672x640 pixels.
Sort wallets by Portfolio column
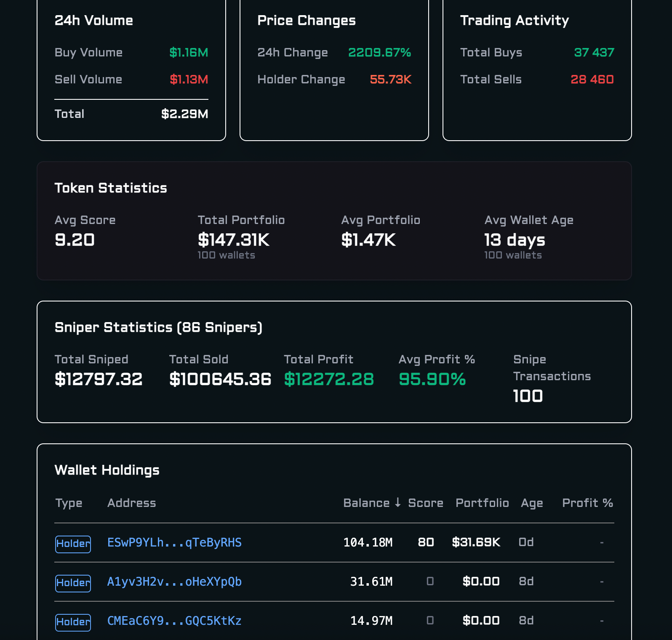(482, 503)
